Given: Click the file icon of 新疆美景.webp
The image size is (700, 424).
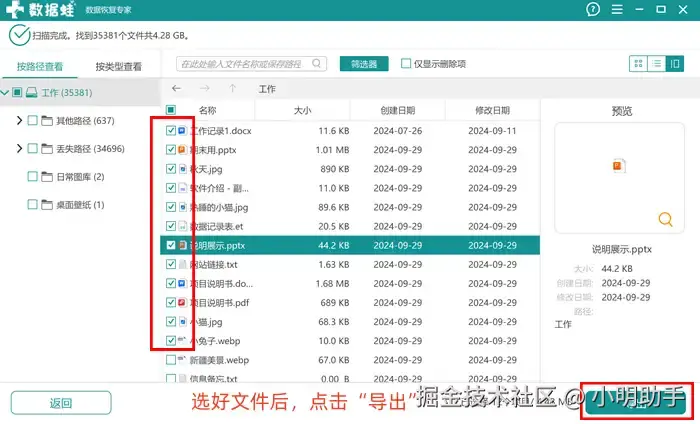Looking at the screenshot, I should 182,359.
